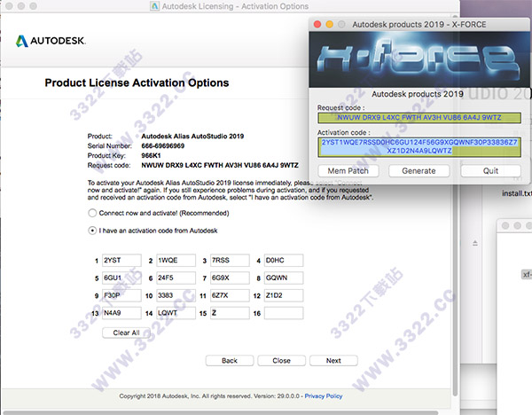The image size is (532, 415).
Task: Click 'Autodesk Alias AutoStudio 2019' product name
Action: 192,137
